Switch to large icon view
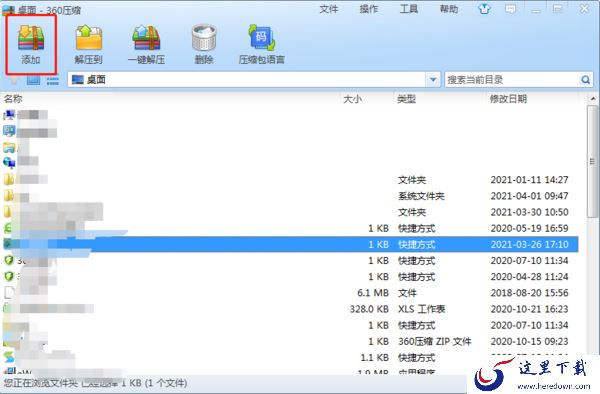 (33, 80)
